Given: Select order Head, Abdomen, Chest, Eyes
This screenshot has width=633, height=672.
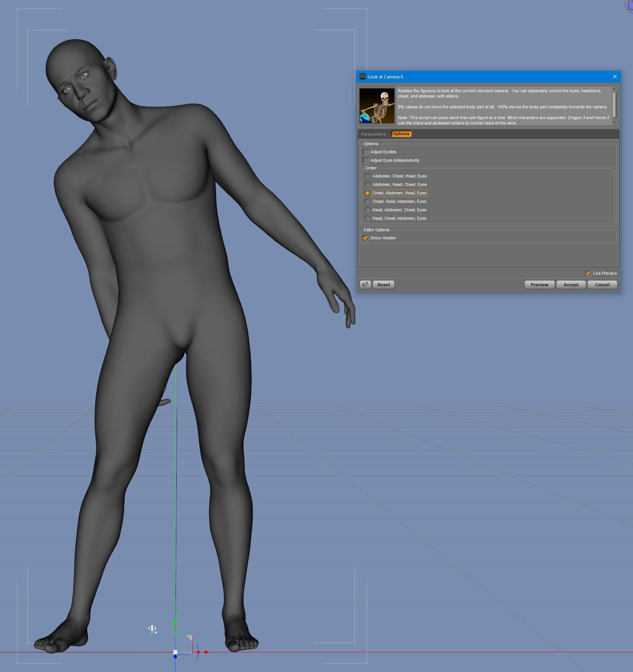Looking at the screenshot, I should click(x=368, y=210).
